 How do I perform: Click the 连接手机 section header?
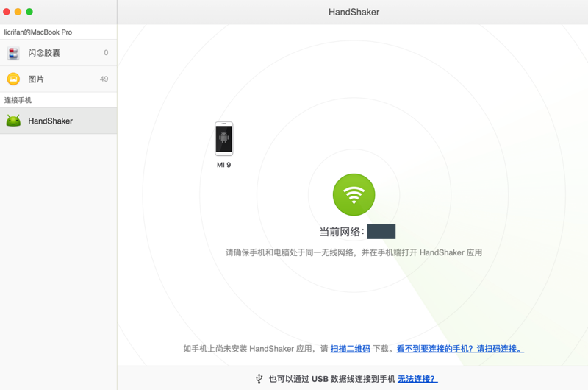coord(18,100)
